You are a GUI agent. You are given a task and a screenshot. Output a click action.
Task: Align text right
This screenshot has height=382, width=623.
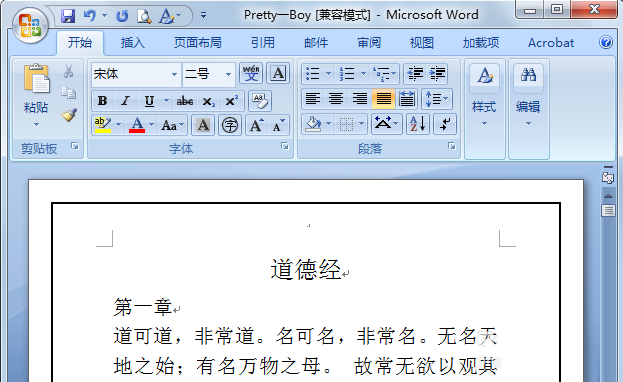tap(360, 99)
